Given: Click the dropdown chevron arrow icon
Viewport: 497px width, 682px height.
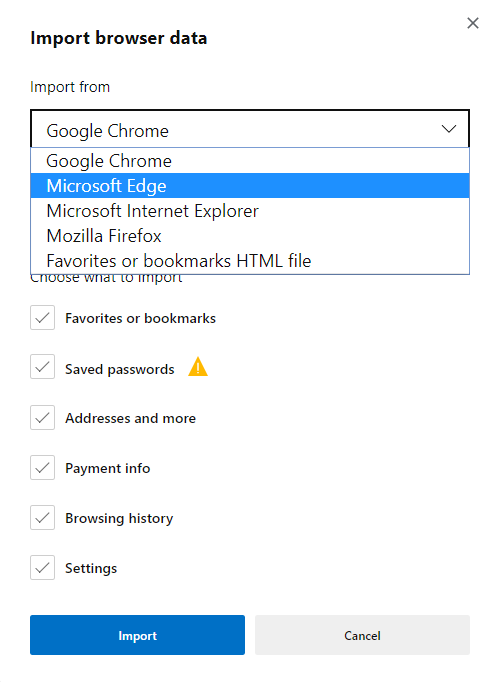Looking at the screenshot, I should click(x=449, y=129).
